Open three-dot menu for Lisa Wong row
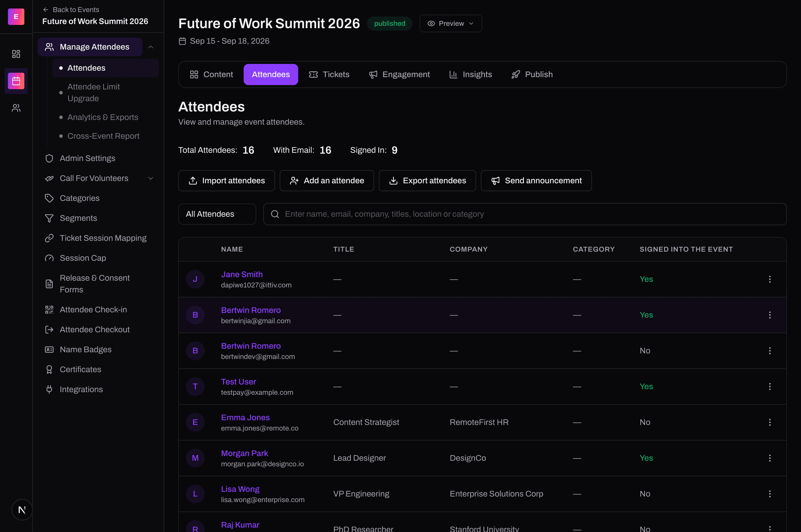Screen dimensions: 801x532 pos(769,494)
